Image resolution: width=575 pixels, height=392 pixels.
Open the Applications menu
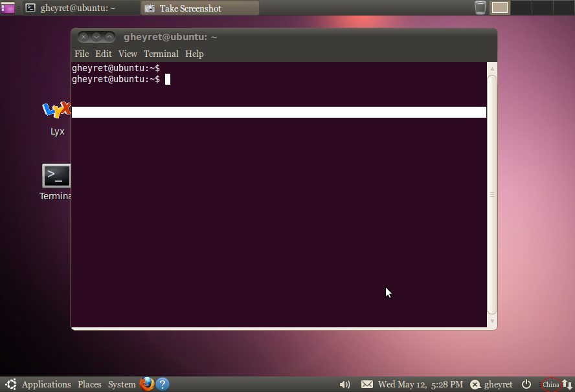click(46, 384)
